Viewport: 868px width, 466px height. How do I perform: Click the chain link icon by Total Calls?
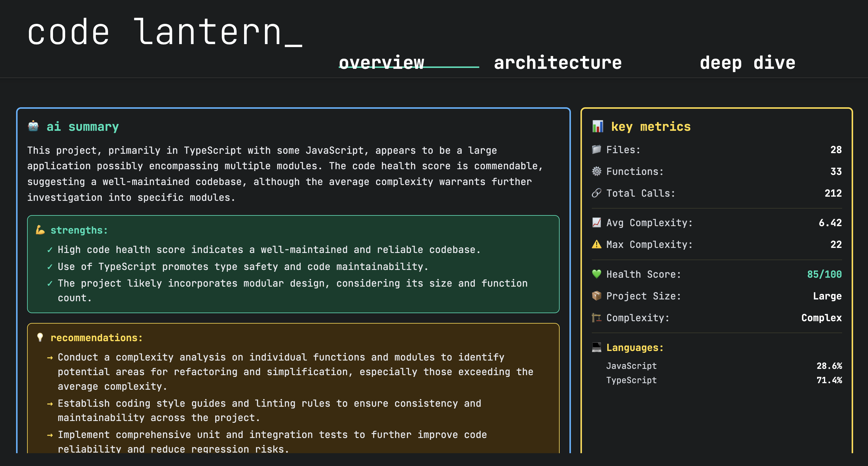[x=597, y=193]
